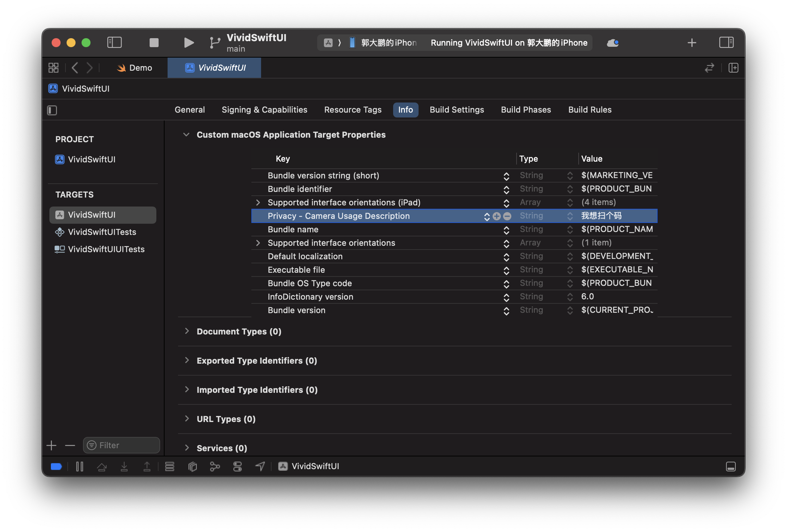787x532 pixels.
Task: Select the VividSwiftUI scheme icon
Action: coord(328,43)
